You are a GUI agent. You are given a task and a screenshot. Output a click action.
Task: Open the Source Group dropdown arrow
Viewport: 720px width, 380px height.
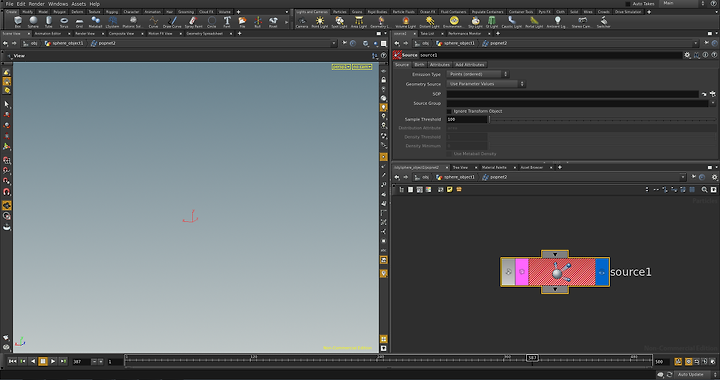coord(713,103)
